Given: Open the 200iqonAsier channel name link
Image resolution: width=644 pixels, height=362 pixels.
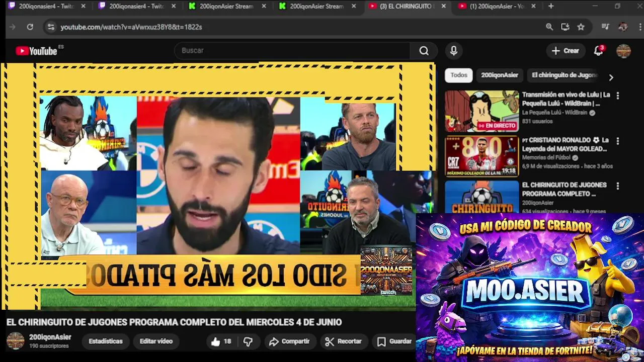Looking at the screenshot, I should click(50, 337).
